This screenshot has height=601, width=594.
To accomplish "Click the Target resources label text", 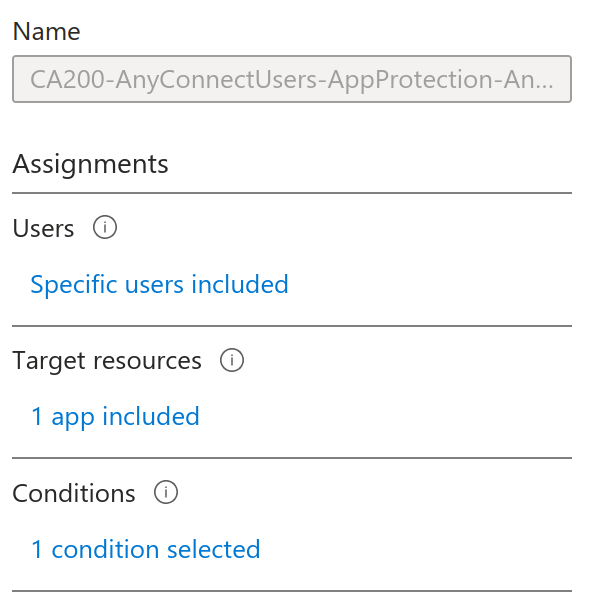I will pyautogui.click(x=107, y=361).
